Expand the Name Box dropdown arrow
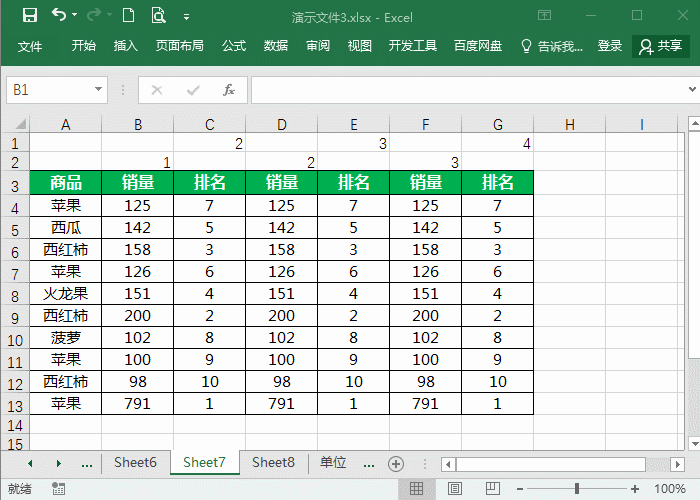This screenshot has height=500, width=700. pos(99,89)
